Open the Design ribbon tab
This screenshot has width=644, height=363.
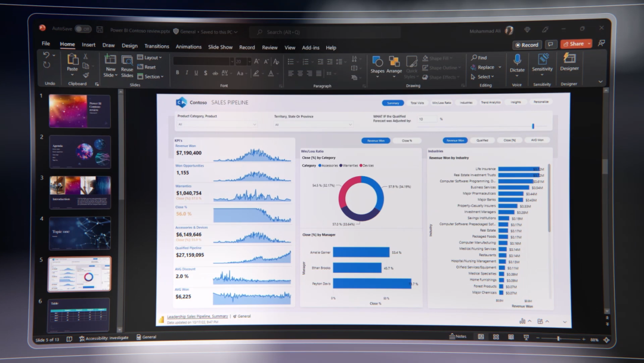[x=129, y=45]
